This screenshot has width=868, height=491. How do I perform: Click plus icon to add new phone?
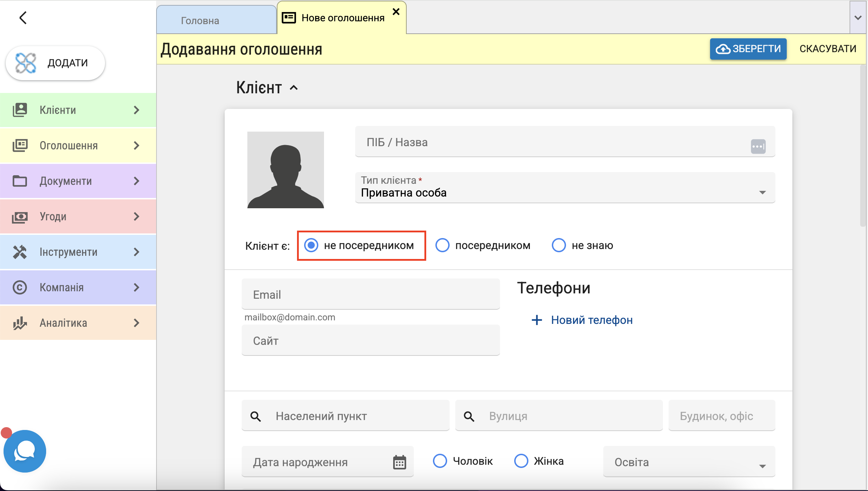click(537, 320)
